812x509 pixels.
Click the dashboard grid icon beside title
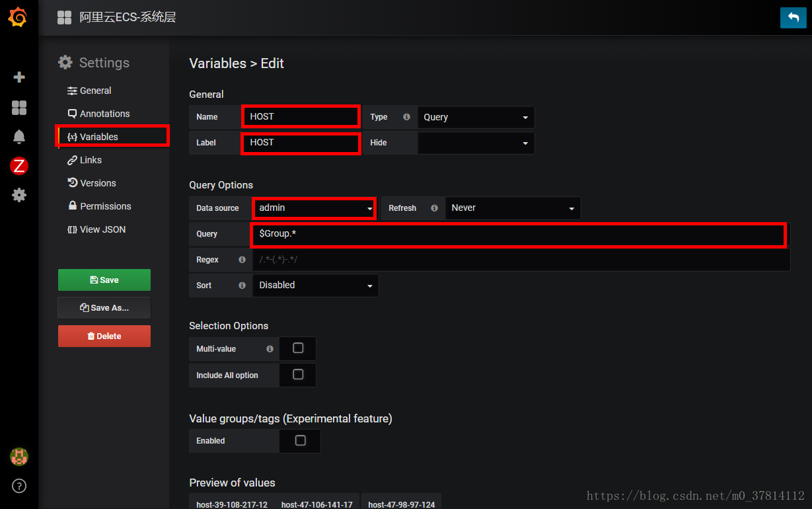pyautogui.click(x=64, y=18)
